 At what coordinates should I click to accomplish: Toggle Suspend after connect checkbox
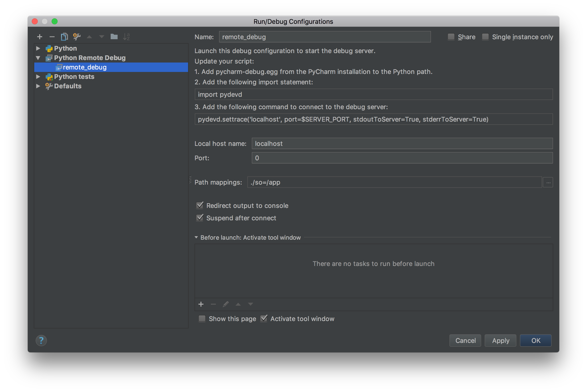click(x=199, y=217)
